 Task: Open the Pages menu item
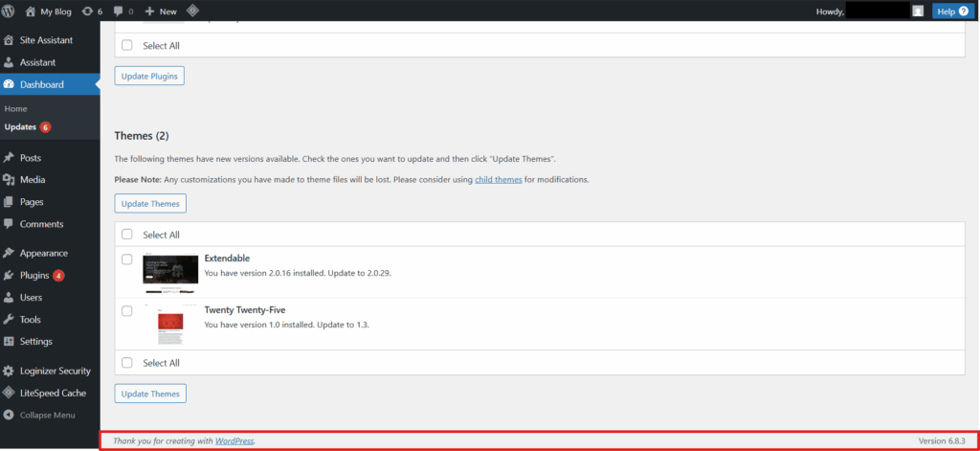[x=32, y=202]
